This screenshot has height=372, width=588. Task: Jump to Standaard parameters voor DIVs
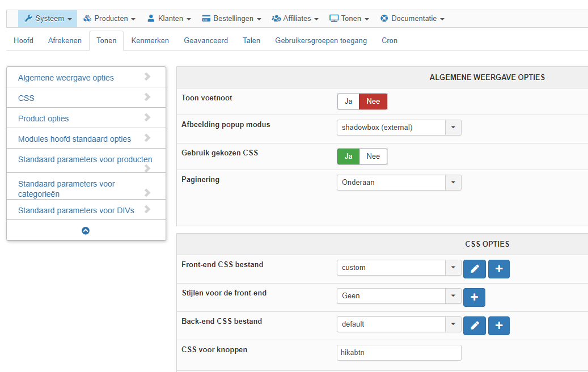pos(76,210)
